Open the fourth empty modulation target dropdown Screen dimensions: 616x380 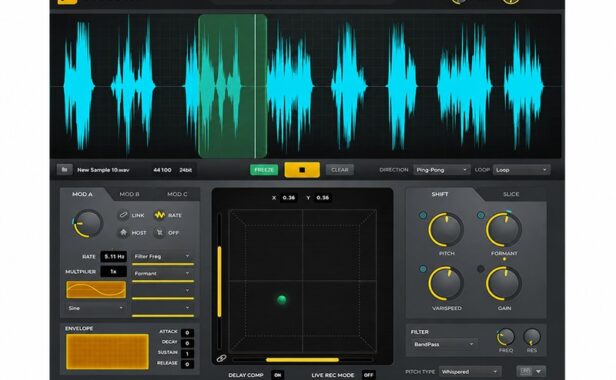pos(163,308)
